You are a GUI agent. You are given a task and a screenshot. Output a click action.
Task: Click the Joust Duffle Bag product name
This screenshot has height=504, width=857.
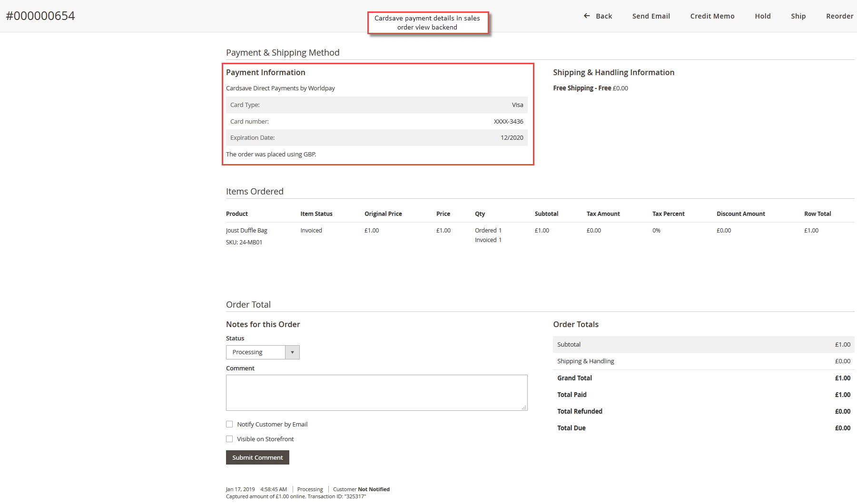[246, 231]
